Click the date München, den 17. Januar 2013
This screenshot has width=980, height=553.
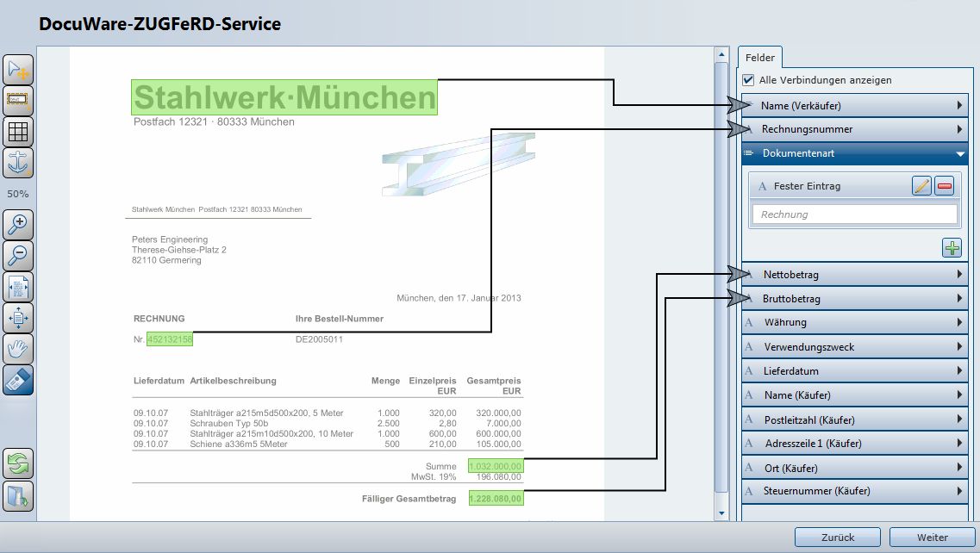[x=459, y=298]
